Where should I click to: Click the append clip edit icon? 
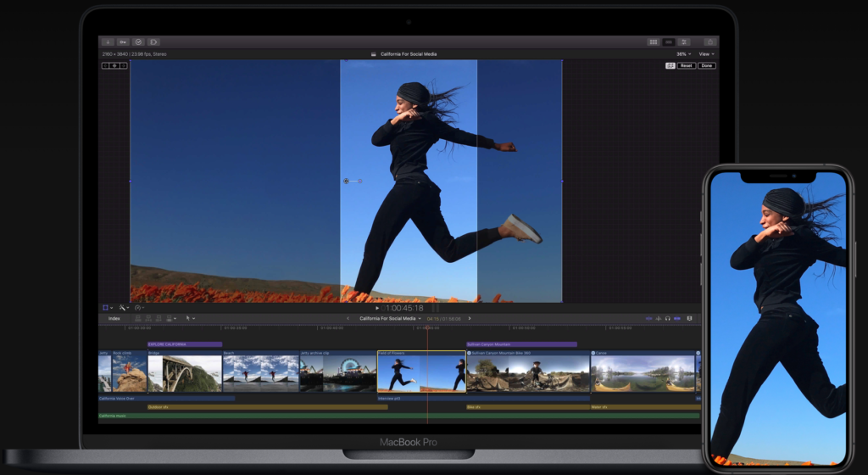point(159,318)
